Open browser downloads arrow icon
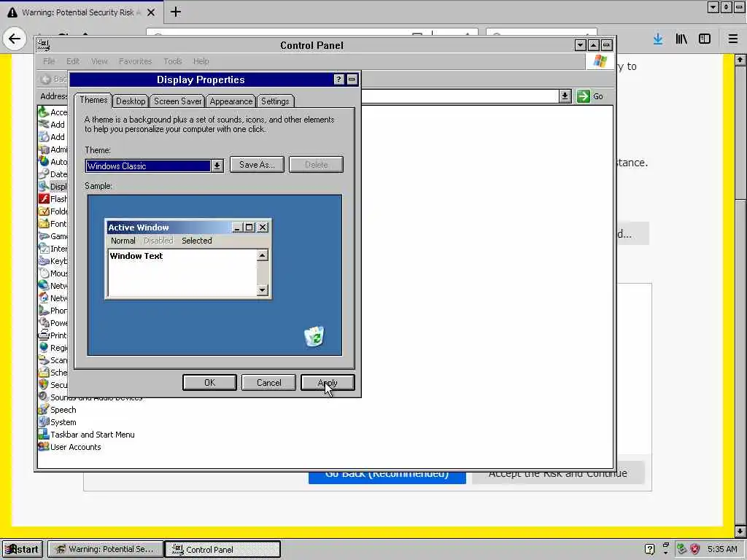 [658, 39]
